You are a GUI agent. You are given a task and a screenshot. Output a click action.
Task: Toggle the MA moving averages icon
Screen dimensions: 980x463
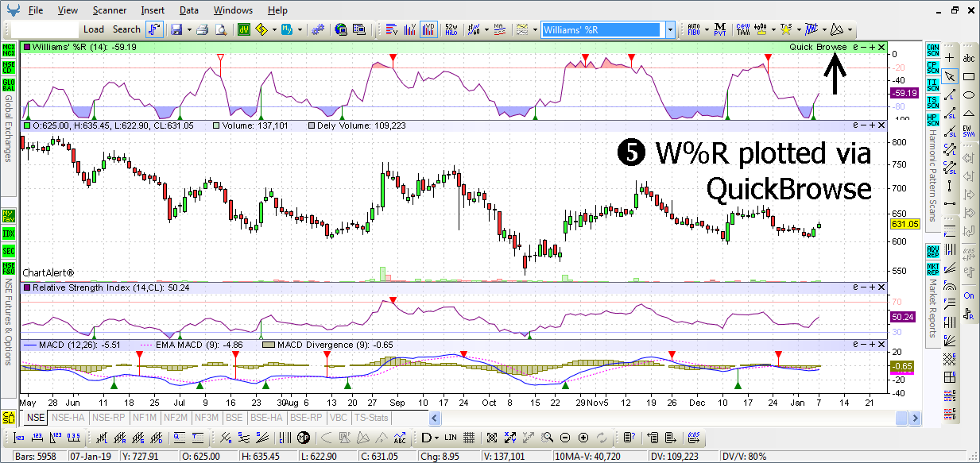tap(500, 29)
